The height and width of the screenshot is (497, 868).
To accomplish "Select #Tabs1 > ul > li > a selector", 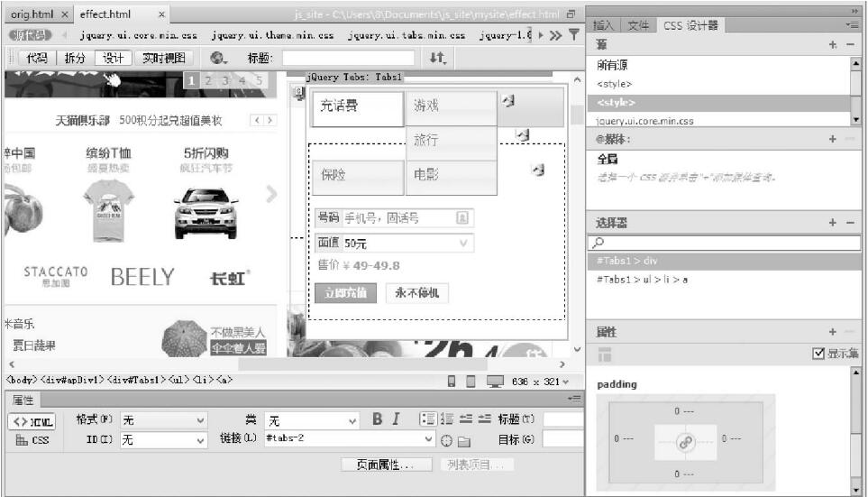I will [644, 280].
